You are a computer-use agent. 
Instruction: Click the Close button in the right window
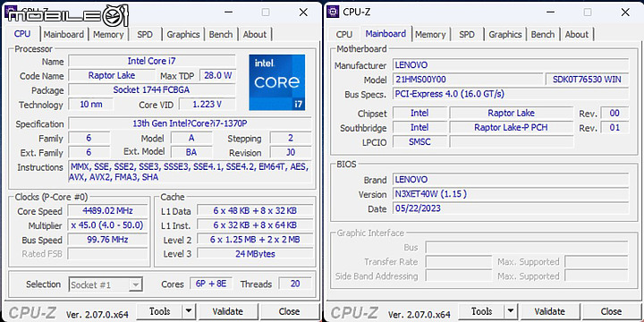click(x=611, y=312)
